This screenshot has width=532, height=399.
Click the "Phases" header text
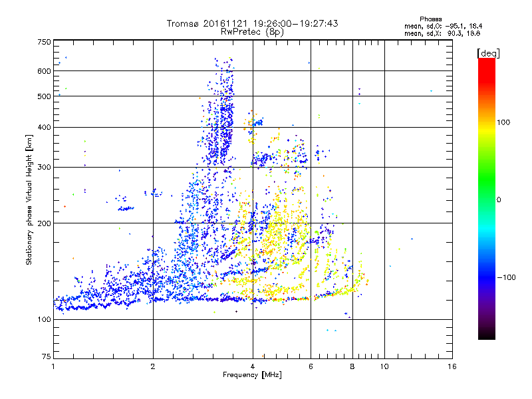pyautogui.click(x=430, y=19)
